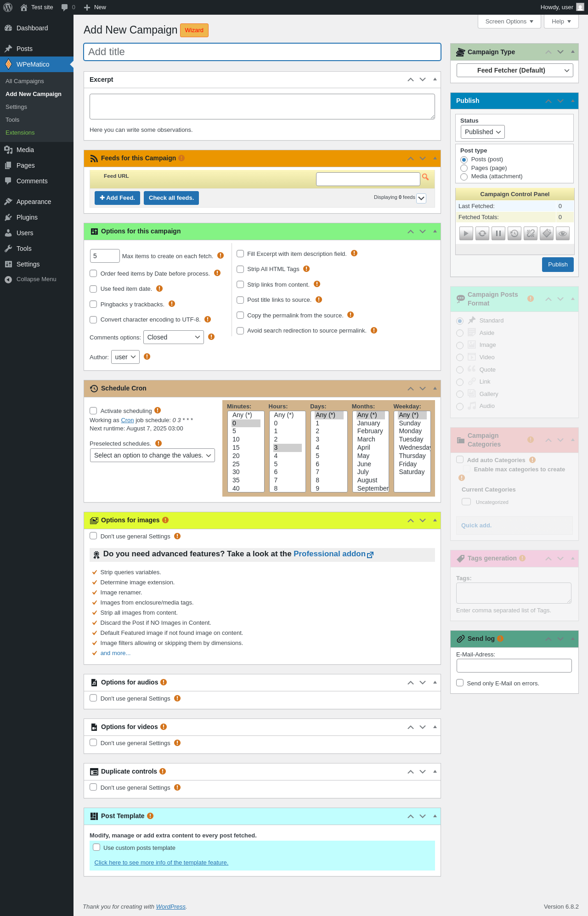Click the eye icon in Campaign Control Panel
The width and height of the screenshot is (588, 916).
pyautogui.click(x=562, y=233)
